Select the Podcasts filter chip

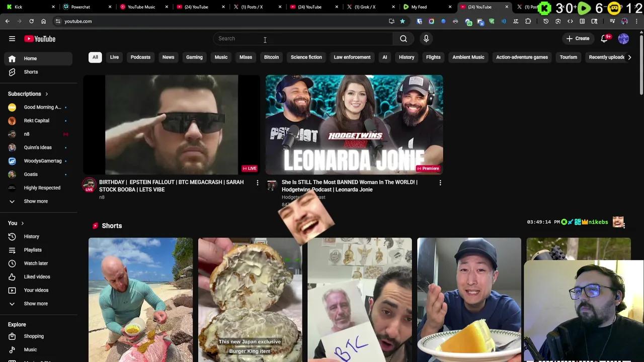click(x=140, y=57)
